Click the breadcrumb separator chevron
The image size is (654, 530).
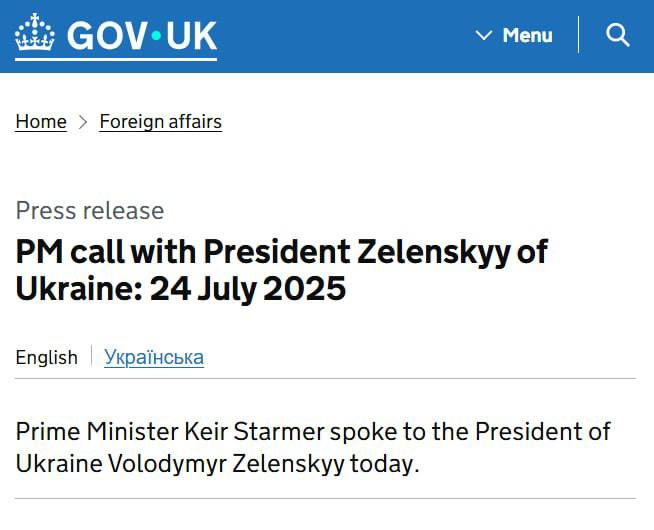tap(83, 122)
